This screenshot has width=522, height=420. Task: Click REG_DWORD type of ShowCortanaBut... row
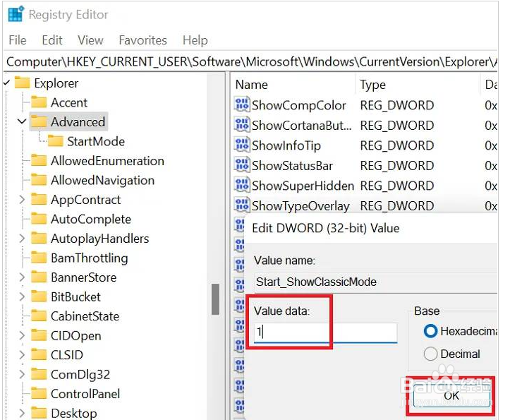(397, 125)
